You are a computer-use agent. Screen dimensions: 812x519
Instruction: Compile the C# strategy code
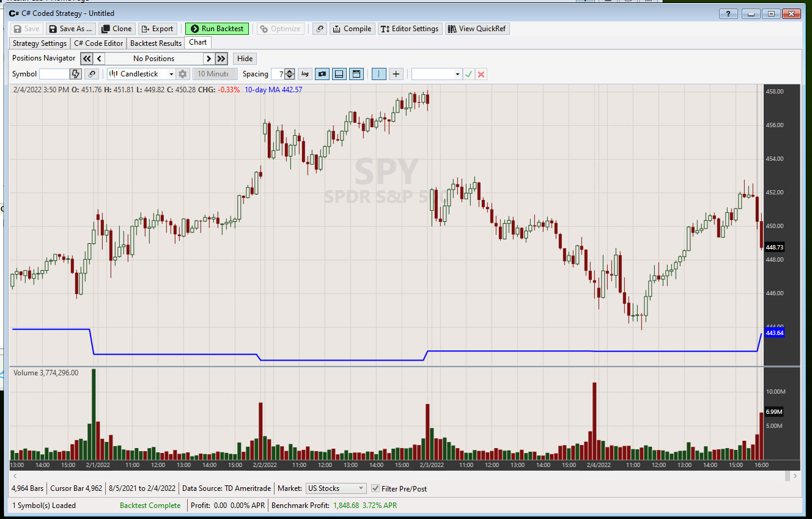[x=352, y=29]
